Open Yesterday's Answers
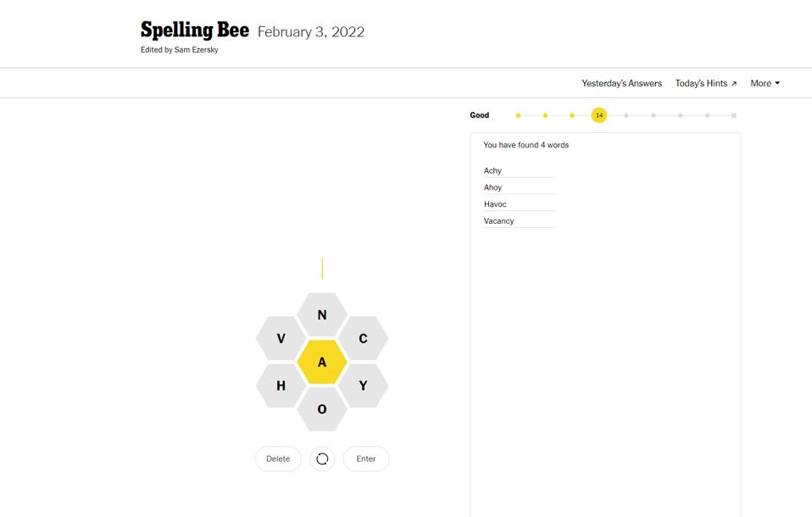This screenshot has height=517, width=812. [x=621, y=83]
